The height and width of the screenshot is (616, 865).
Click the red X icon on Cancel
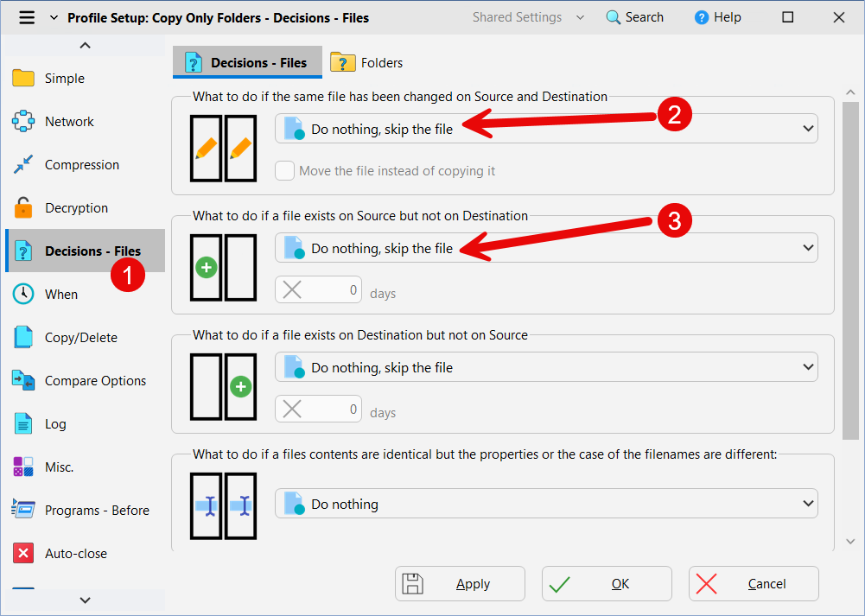click(x=706, y=583)
